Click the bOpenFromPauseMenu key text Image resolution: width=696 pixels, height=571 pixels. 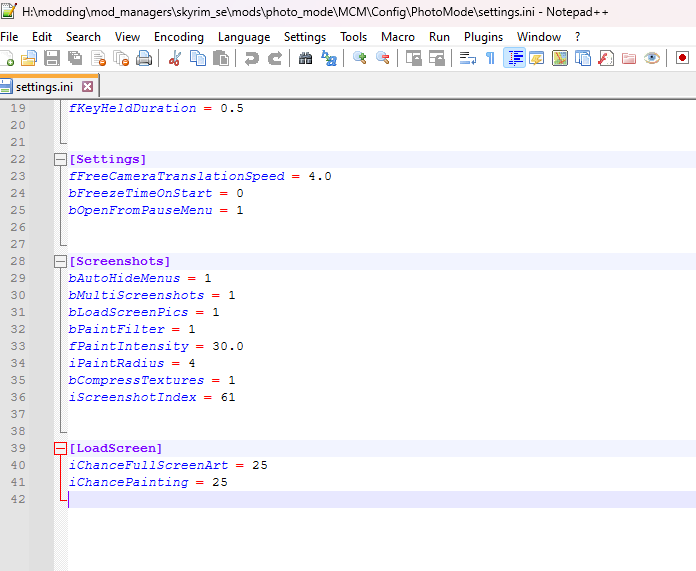tap(140, 210)
